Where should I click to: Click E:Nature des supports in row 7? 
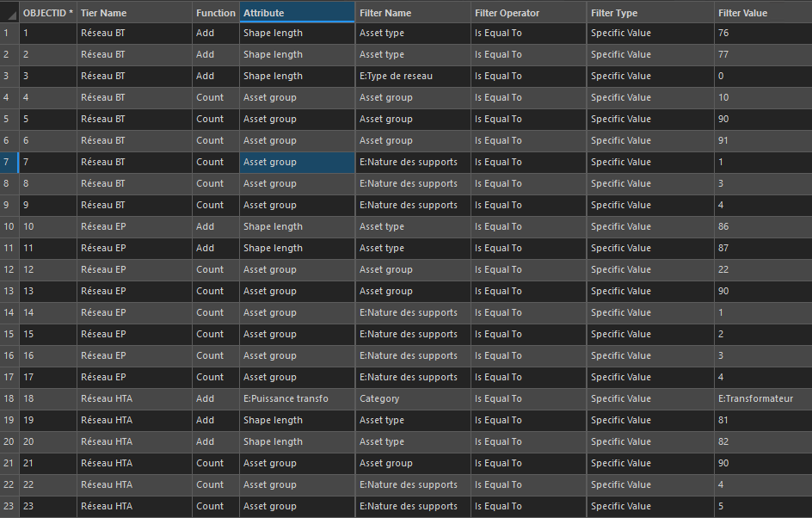pyautogui.click(x=413, y=162)
